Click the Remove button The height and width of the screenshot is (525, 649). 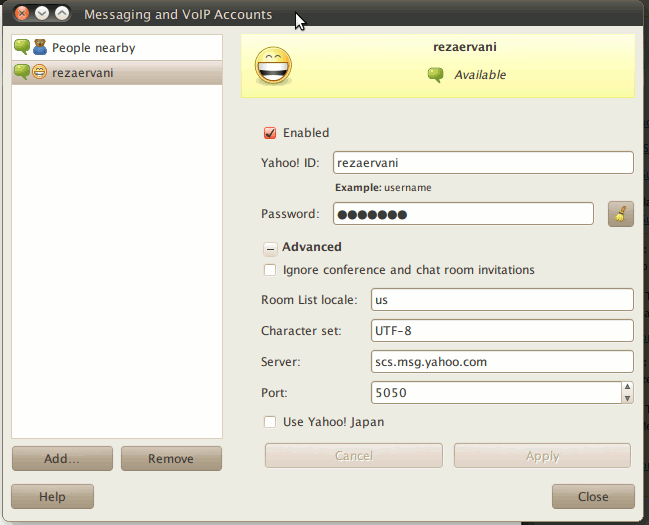171,458
